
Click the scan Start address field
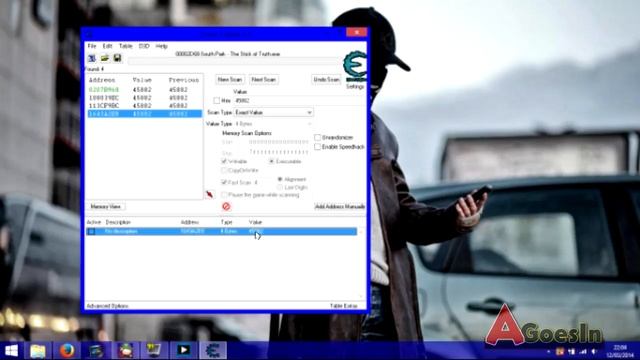coord(279,142)
